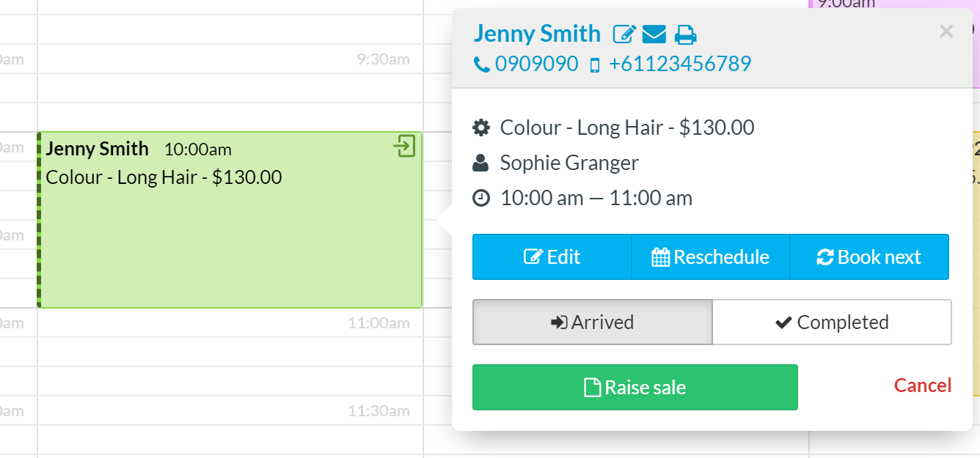Click Book next for this client
The image size is (980, 458).
pos(869,256)
